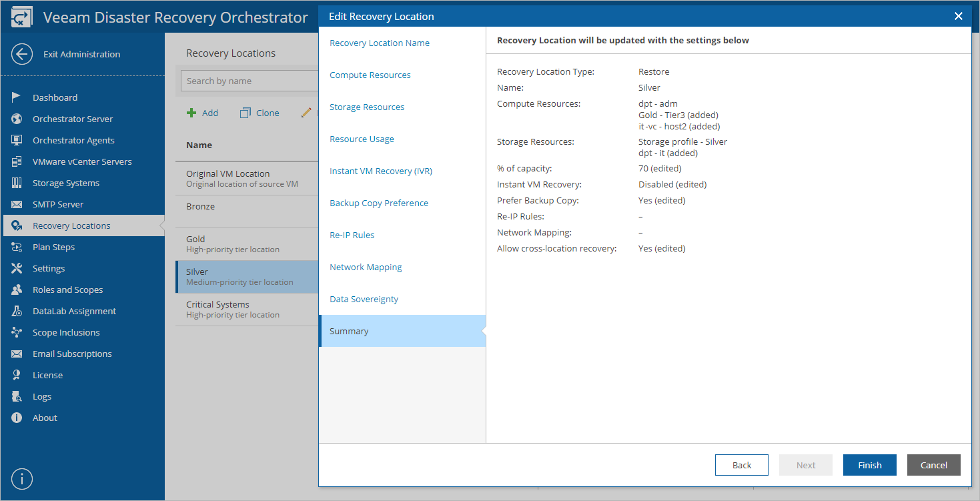Click the License ribbon icon
This screenshot has width=980, height=501.
(x=17, y=375)
